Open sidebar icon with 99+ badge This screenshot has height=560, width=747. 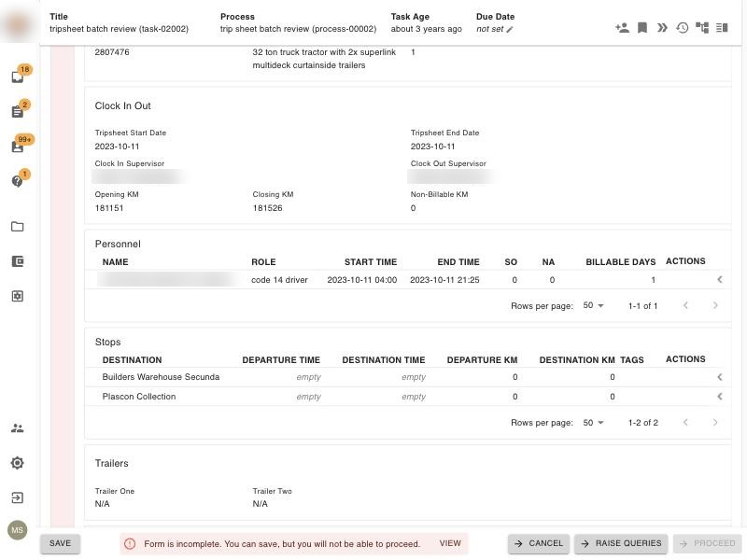coord(18,147)
